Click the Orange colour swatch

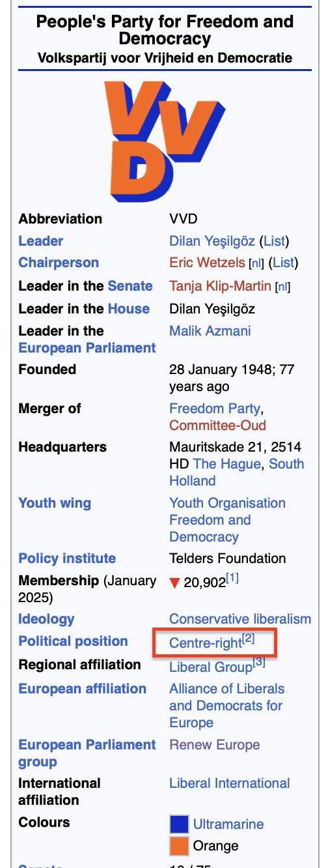(x=179, y=846)
